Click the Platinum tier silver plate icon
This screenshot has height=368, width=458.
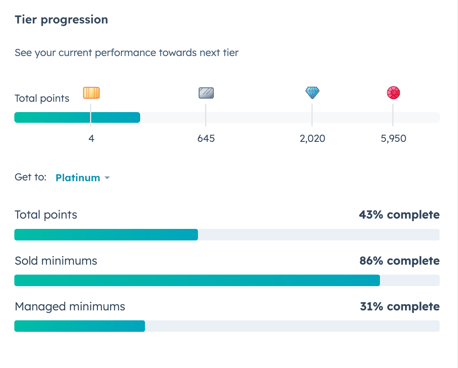pyautogui.click(x=206, y=93)
